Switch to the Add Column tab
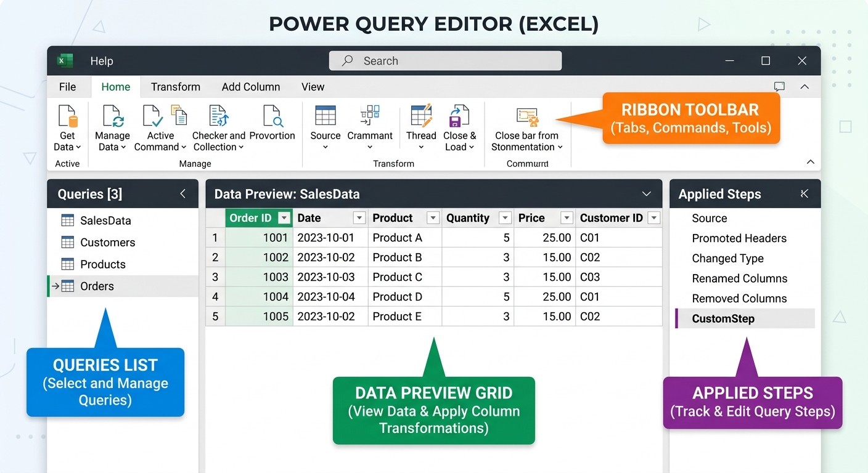The width and height of the screenshot is (868, 473). tap(251, 87)
